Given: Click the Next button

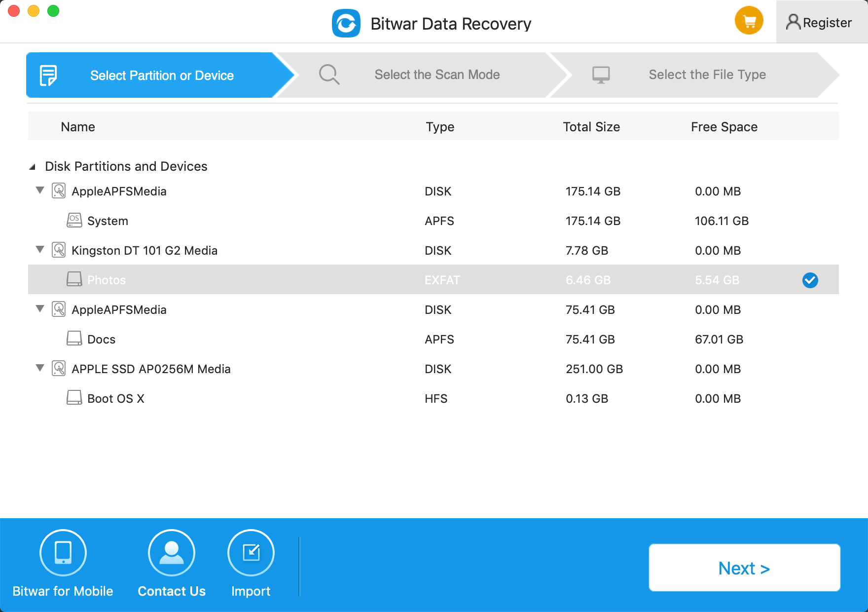Looking at the screenshot, I should [744, 568].
